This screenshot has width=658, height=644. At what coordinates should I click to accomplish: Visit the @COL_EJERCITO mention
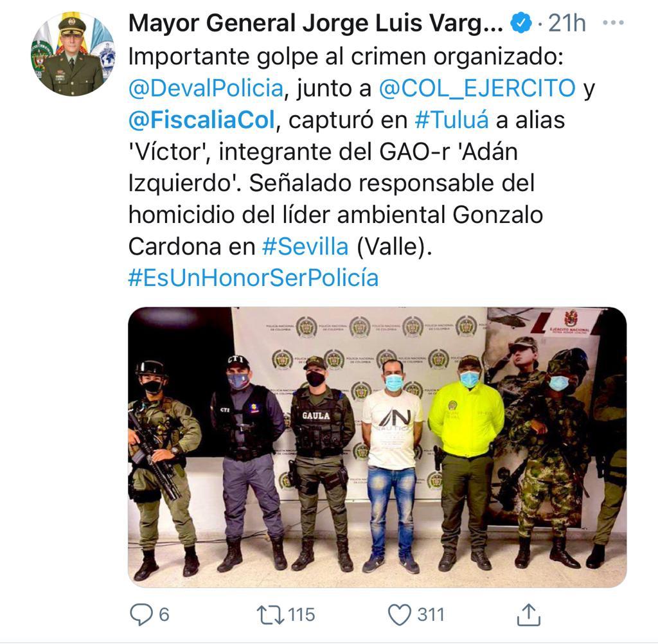point(477,88)
